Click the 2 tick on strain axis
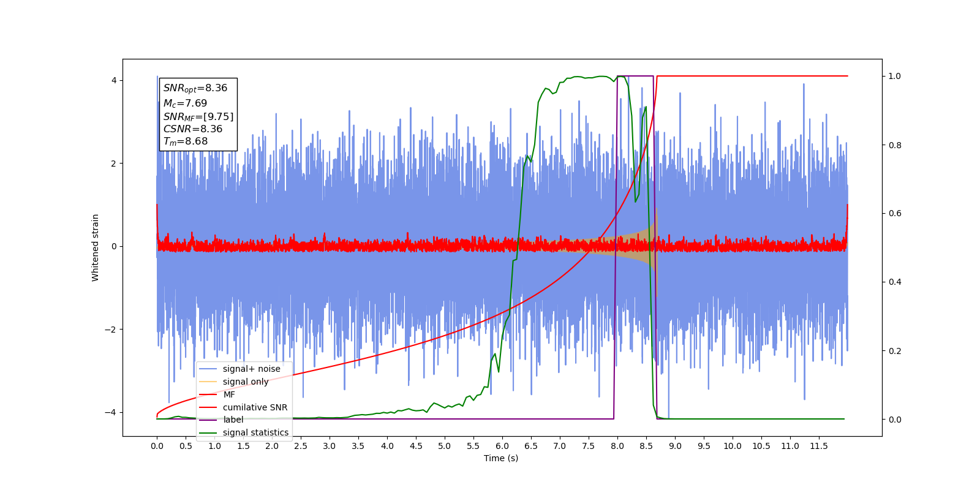 click(114, 164)
